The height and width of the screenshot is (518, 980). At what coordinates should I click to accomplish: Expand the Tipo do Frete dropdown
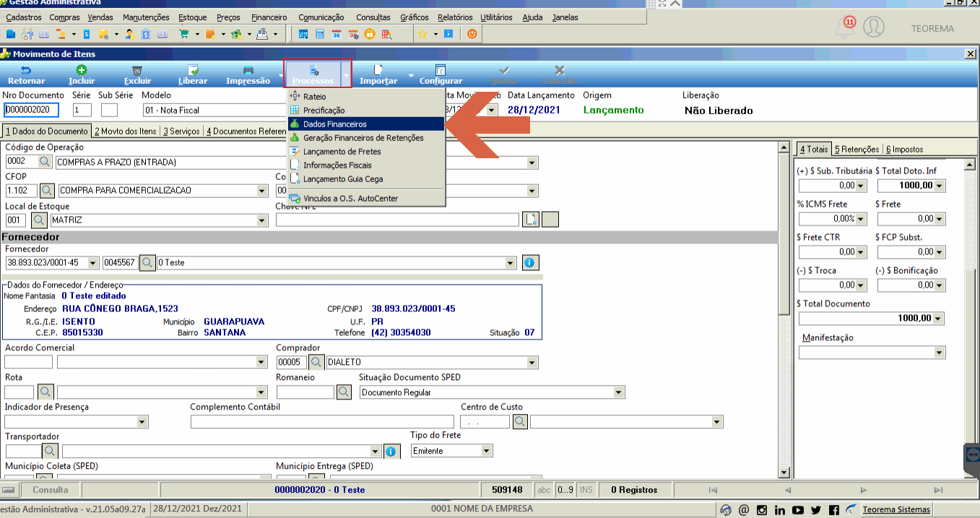pyautogui.click(x=487, y=451)
